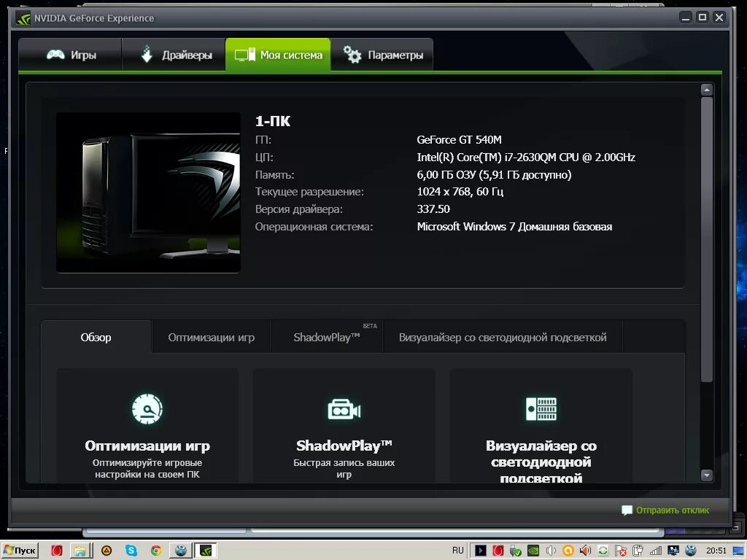Image resolution: width=747 pixels, height=560 pixels.
Task: Click the LED visualizer icon
Action: (541, 408)
